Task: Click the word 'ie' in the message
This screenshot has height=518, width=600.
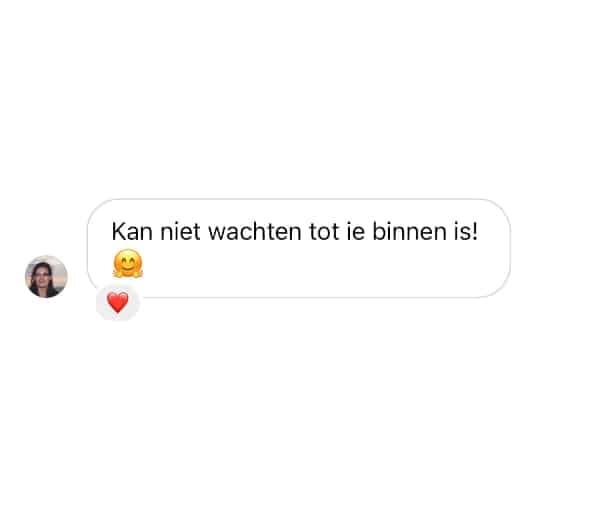Action: point(355,232)
